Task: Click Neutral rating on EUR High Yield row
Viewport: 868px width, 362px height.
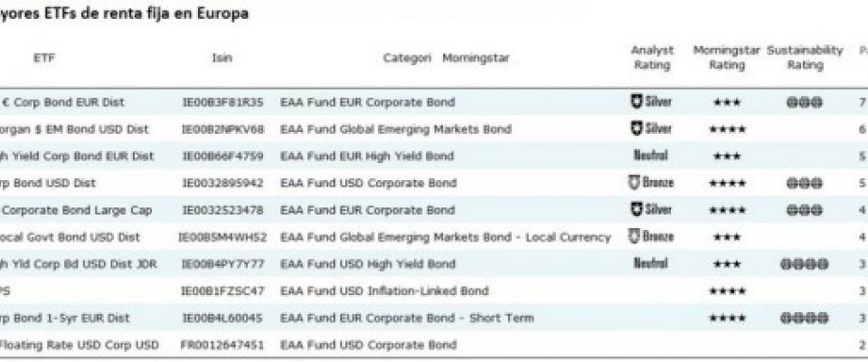Action: 651,156
